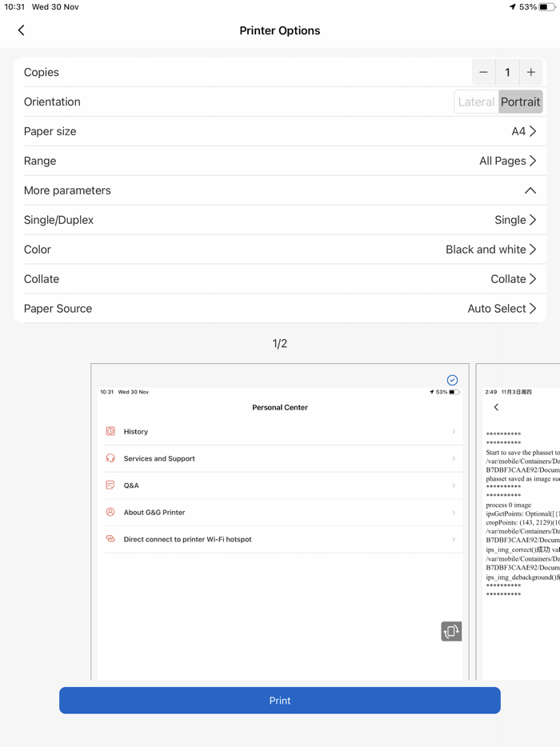Tap the rotate page icon on preview

click(x=451, y=632)
